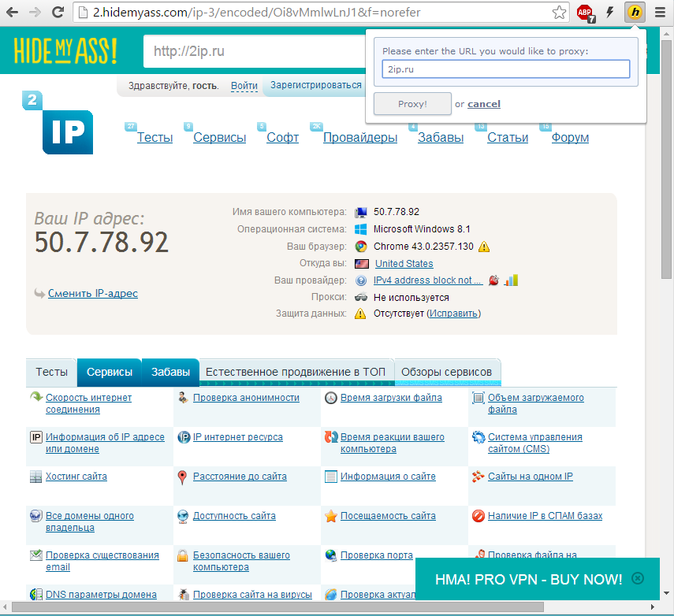Click the Исправить link
Screen dimensions: 674x616
point(453,314)
